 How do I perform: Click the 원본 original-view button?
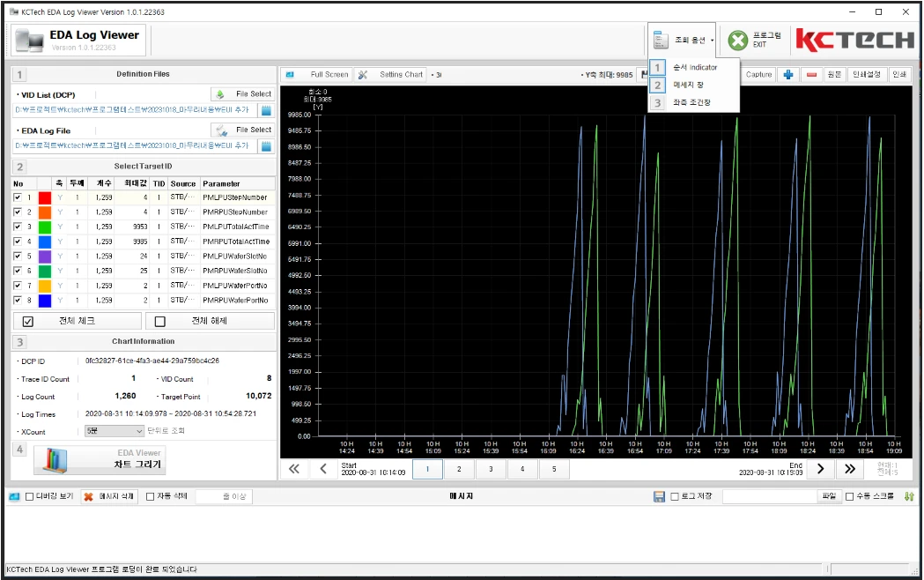(x=834, y=75)
